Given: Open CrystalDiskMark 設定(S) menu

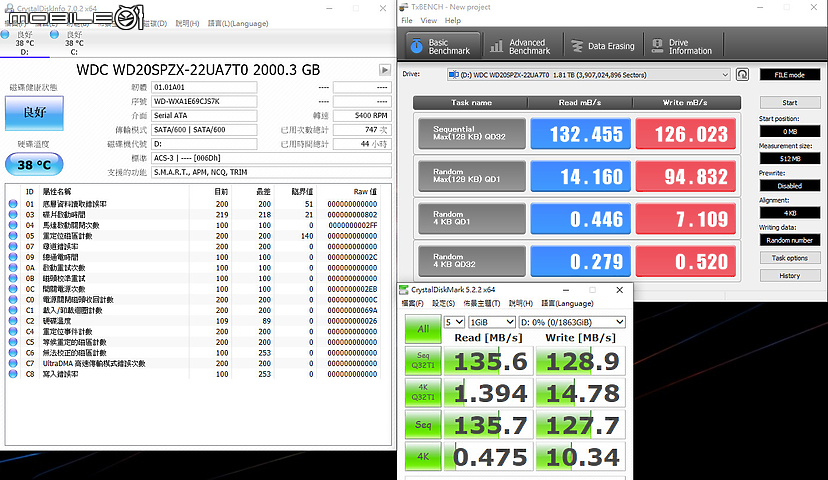Looking at the screenshot, I should (444, 304).
